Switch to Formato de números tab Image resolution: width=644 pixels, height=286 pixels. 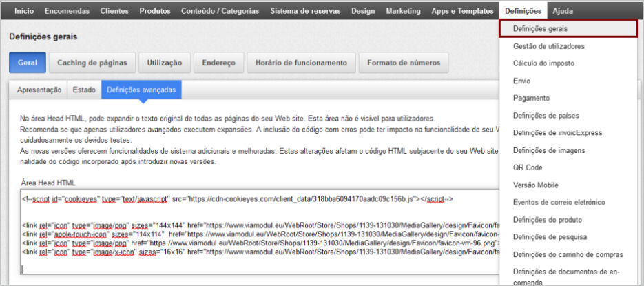click(404, 63)
